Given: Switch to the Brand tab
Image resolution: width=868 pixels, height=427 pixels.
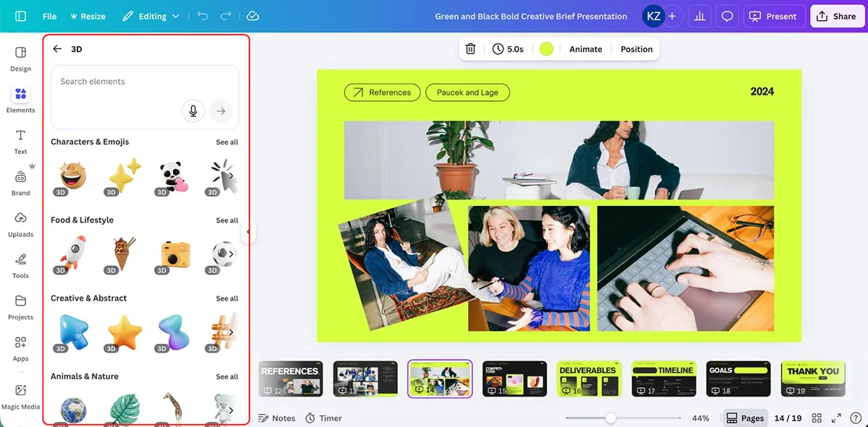Looking at the screenshot, I should (x=20, y=183).
